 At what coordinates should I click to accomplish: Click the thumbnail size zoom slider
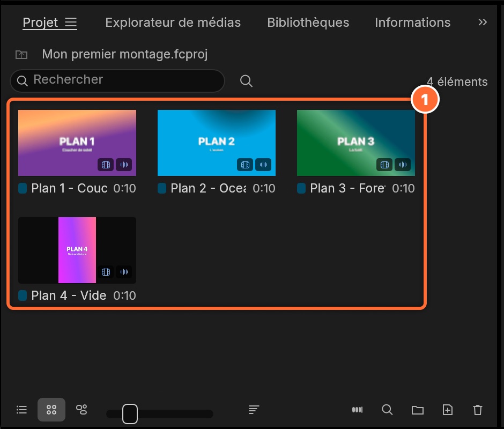(x=159, y=414)
